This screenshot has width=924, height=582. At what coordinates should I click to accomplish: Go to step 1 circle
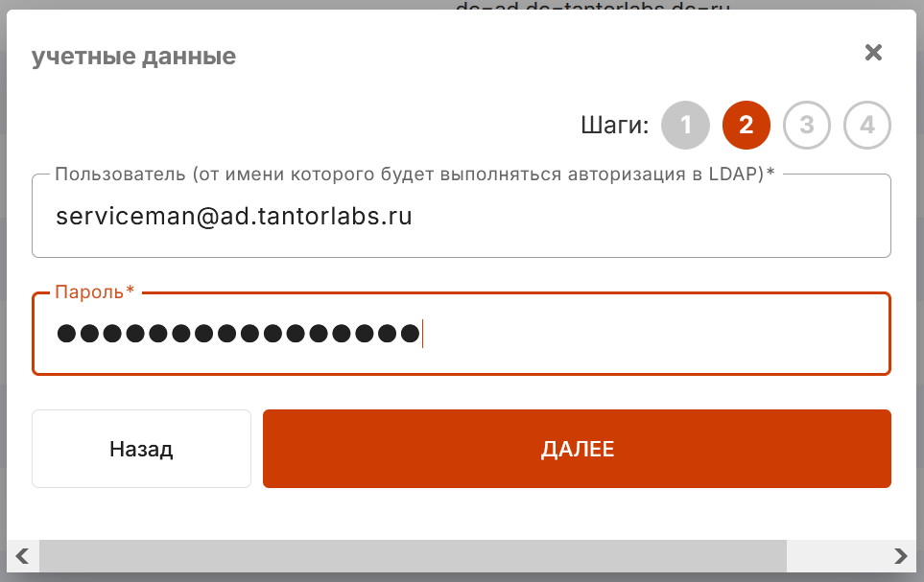pos(685,125)
